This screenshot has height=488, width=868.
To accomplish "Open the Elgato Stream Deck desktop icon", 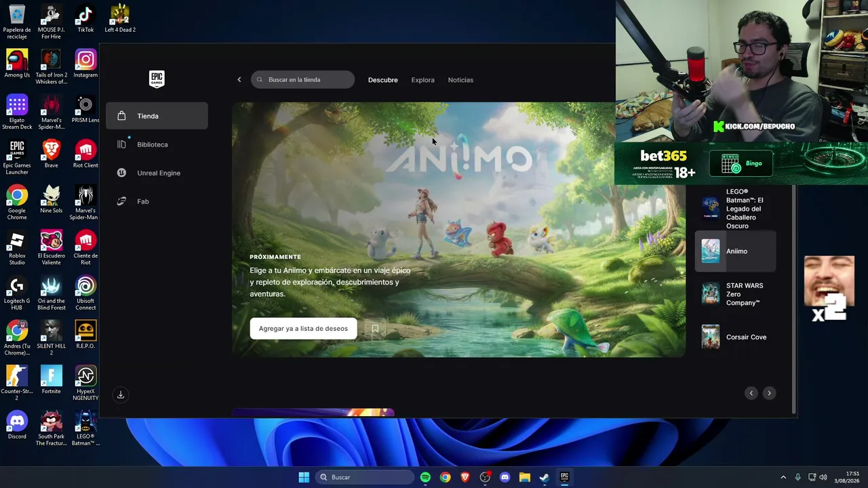I will pyautogui.click(x=17, y=113).
